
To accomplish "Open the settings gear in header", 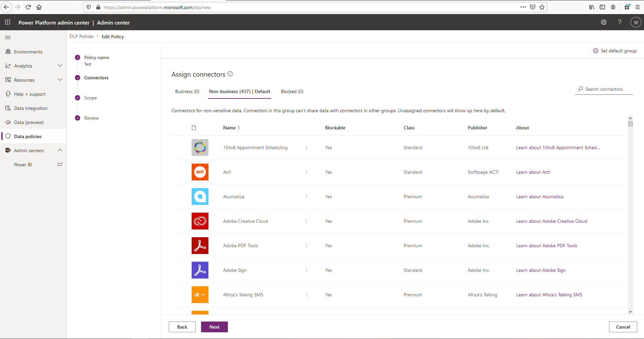I will click(604, 22).
